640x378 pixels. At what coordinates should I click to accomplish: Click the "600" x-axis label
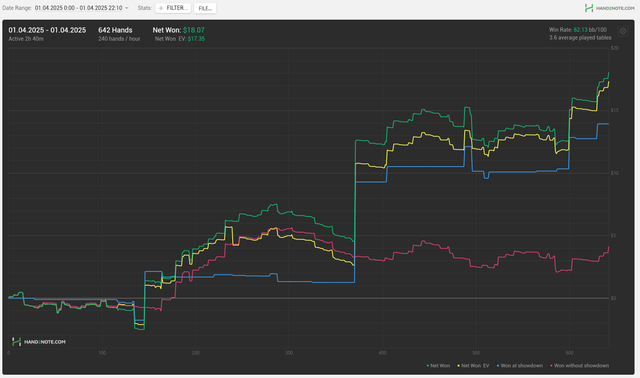coord(569,353)
